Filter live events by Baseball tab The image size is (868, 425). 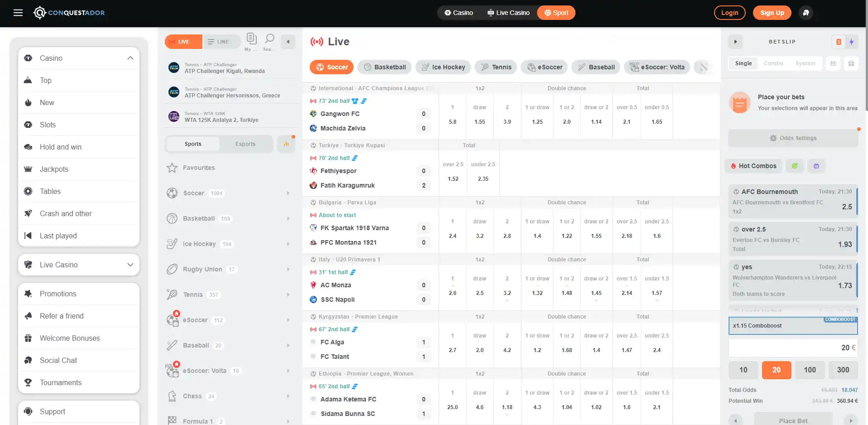(596, 67)
